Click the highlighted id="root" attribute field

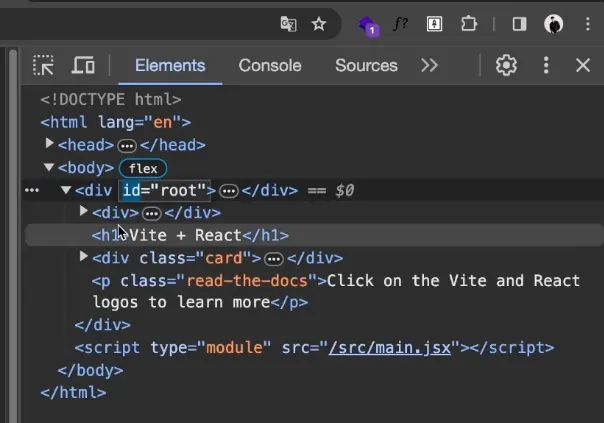[x=164, y=190]
